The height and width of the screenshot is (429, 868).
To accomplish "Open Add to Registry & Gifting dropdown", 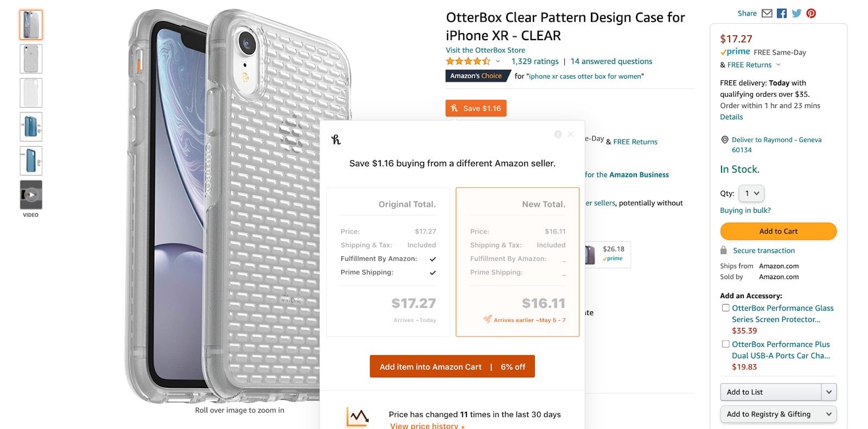I will point(778,414).
